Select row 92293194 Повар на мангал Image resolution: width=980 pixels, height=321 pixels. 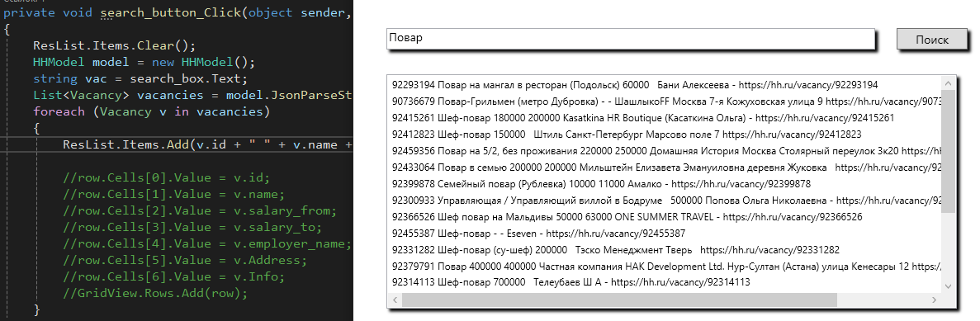[665, 84]
